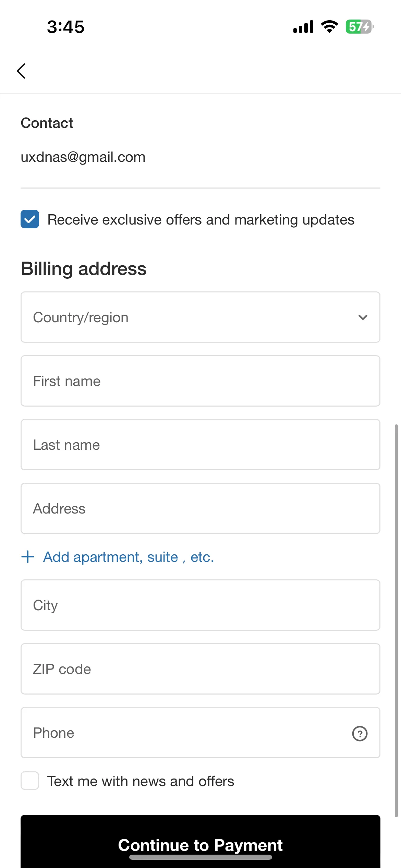
Task: Click into the City field
Action: [x=200, y=605]
